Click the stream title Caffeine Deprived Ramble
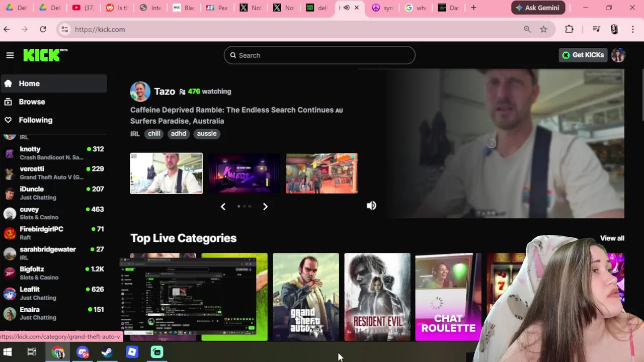 click(x=236, y=115)
